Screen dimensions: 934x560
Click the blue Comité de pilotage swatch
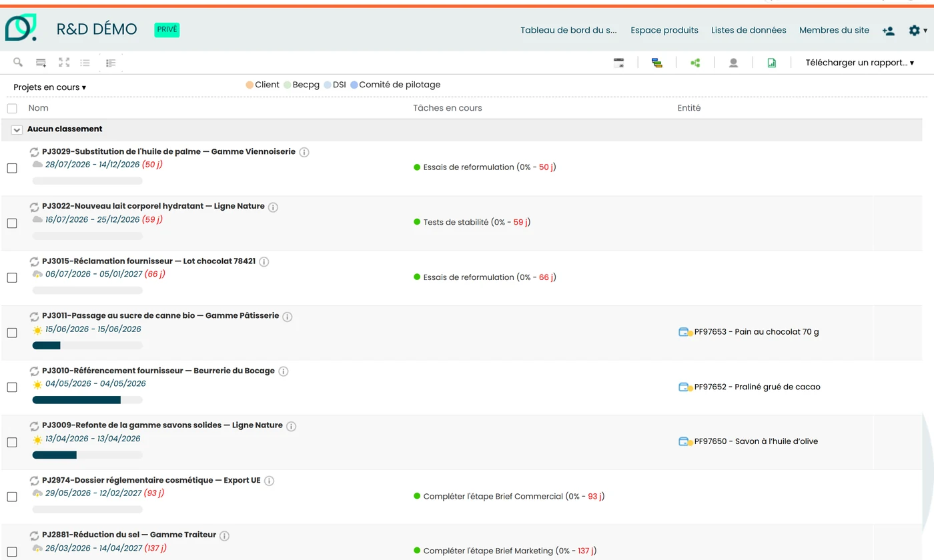354,85
